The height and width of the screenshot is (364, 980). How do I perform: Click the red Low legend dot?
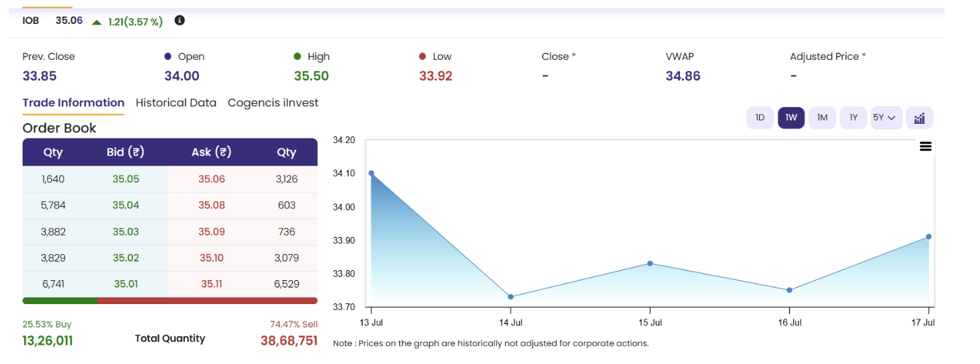422,57
